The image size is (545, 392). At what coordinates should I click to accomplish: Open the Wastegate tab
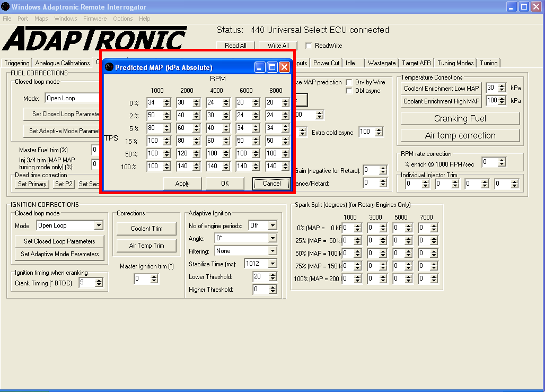click(381, 63)
